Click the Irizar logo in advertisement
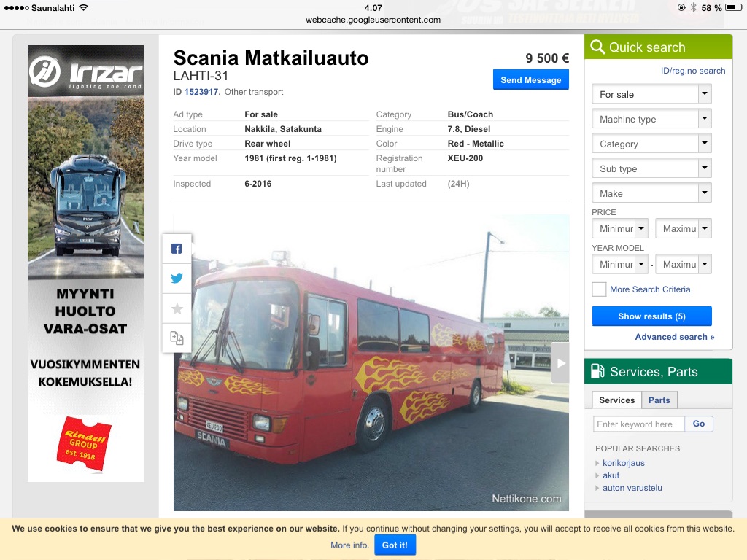 85,71
